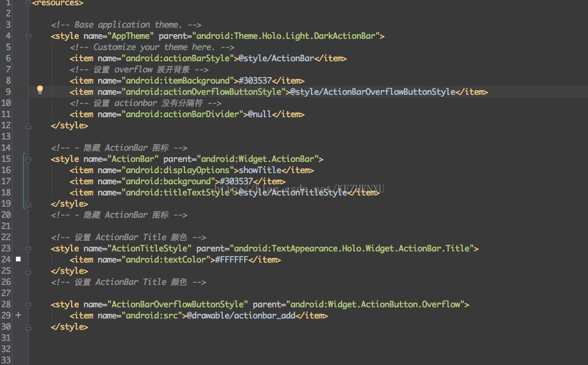The height and width of the screenshot is (365, 588).
Task: Fold the ActionTitleStyle style block at line 23
Action: [28, 249]
